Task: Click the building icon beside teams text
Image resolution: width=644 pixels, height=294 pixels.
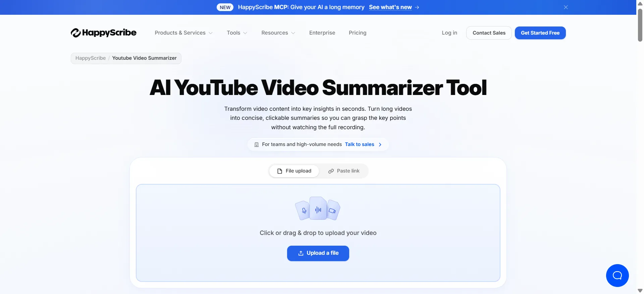Action: (x=257, y=145)
